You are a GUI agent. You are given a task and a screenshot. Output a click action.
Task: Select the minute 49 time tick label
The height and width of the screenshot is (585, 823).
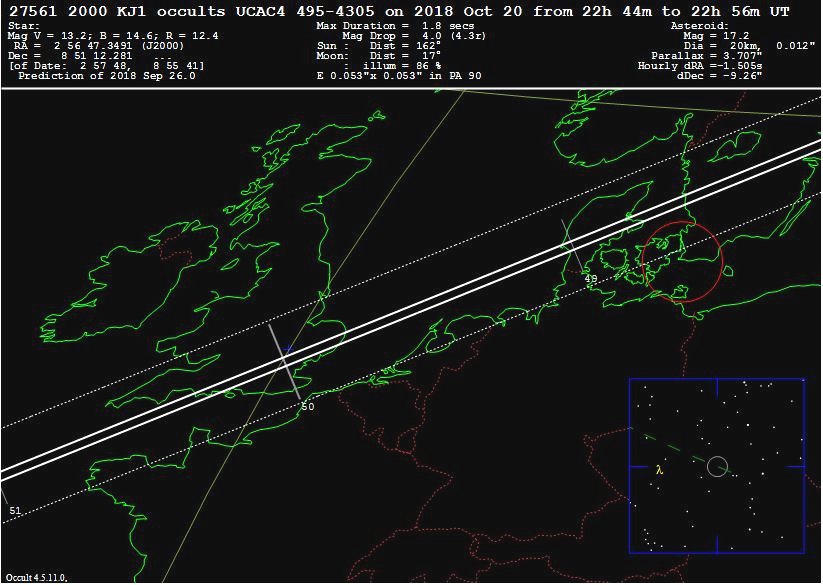pos(590,279)
